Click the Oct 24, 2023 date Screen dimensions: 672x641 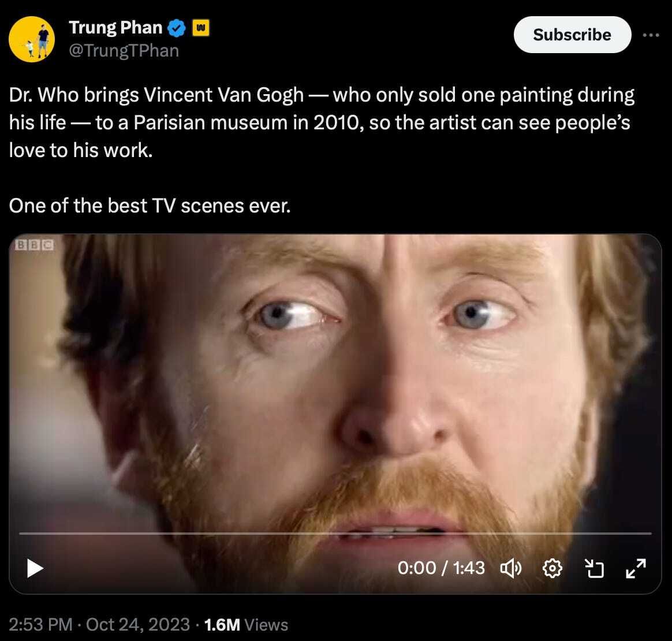point(137,624)
